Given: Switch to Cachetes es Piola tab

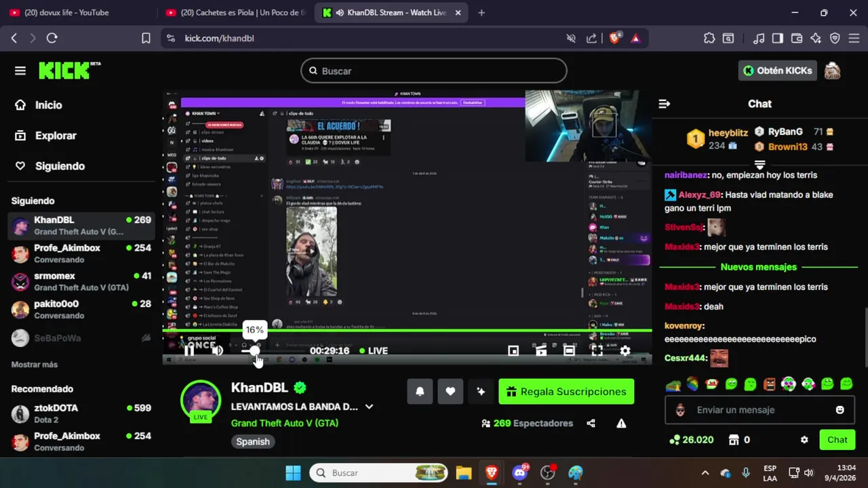Looking at the screenshot, I should (235, 12).
